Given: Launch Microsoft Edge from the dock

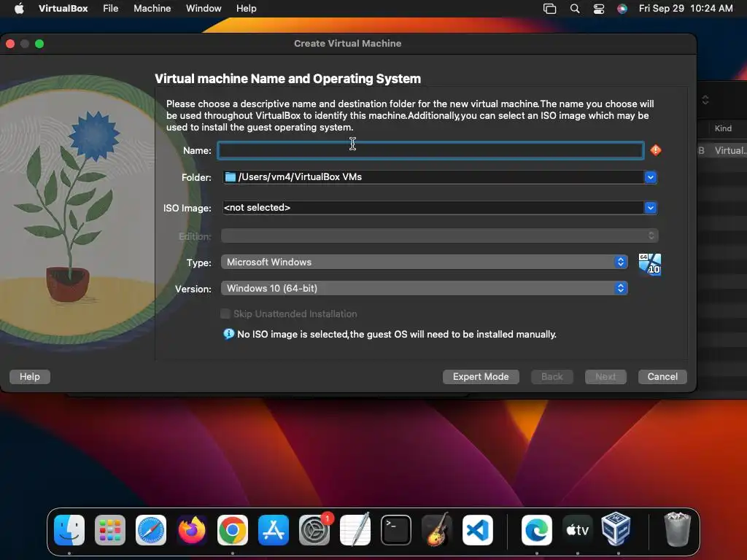Looking at the screenshot, I should pyautogui.click(x=537, y=529).
